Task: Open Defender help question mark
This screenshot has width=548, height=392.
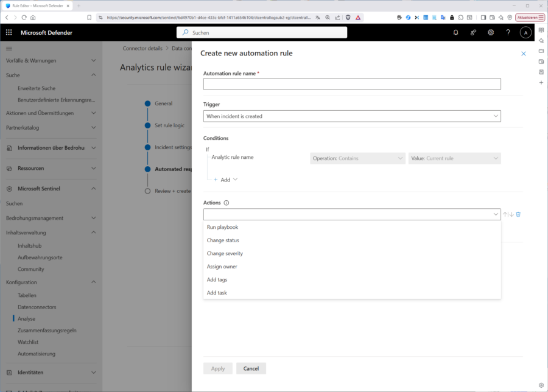Action: point(508,32)
